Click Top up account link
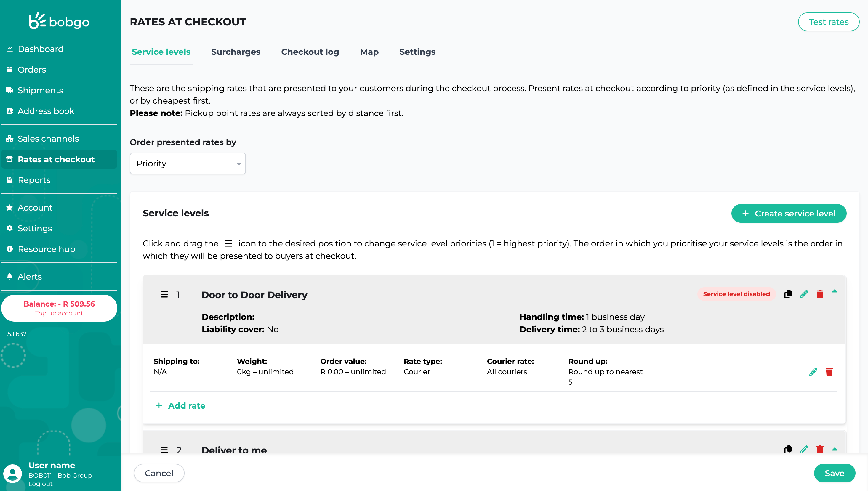 tap(59, 313)
